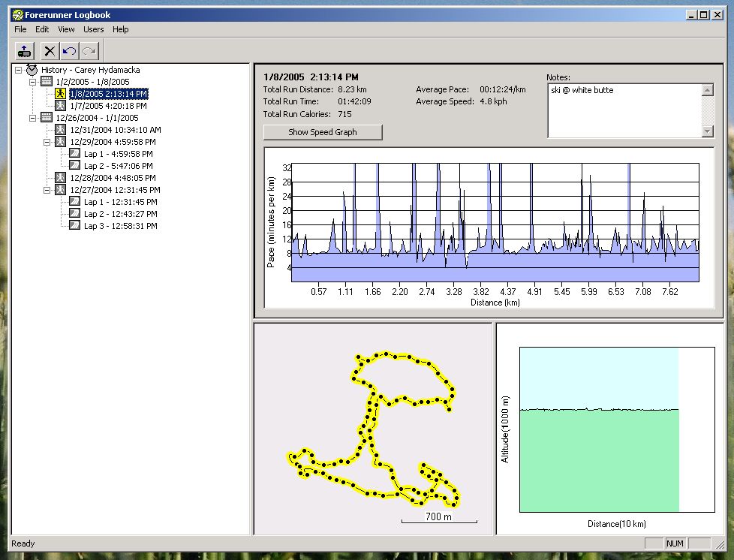Click lap icon for Lap 1 - 12:31:45 PM
This screenshot has height=560, width=734.
click(74, 201)
